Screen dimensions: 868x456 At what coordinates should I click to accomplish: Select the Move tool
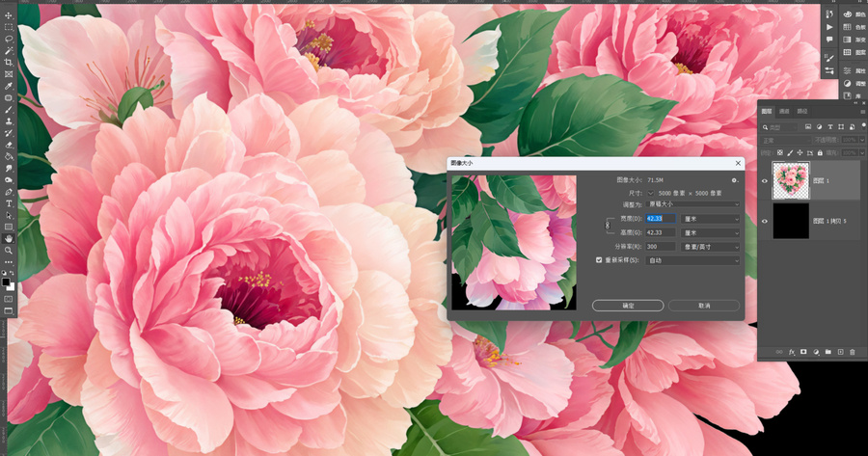click(x=9, y=15)
